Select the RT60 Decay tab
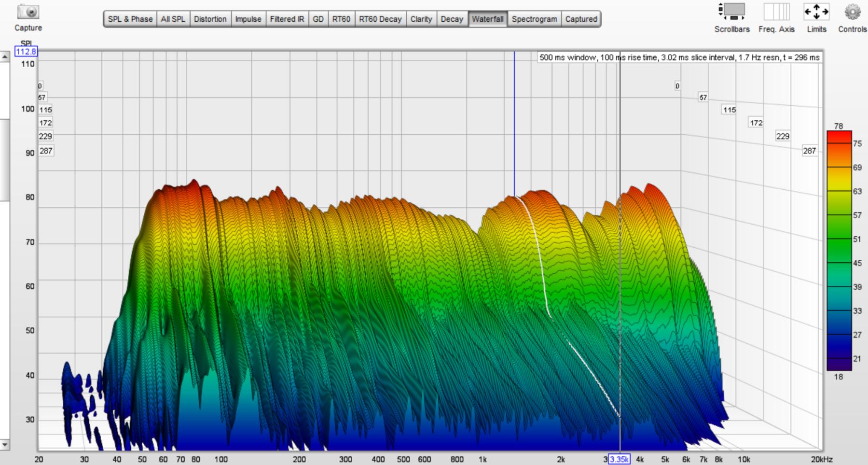The width and height of the screenshot is (868, 465). click(x=380, y=19)
